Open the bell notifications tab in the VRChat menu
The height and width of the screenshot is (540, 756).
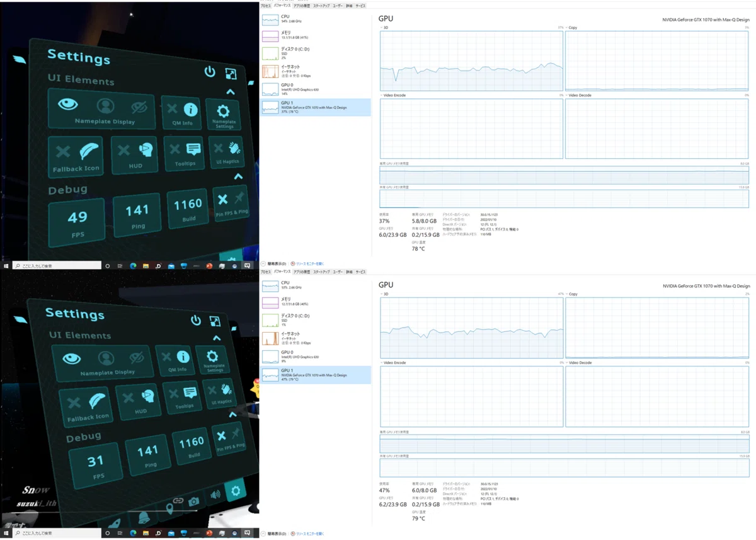point(144,519)
